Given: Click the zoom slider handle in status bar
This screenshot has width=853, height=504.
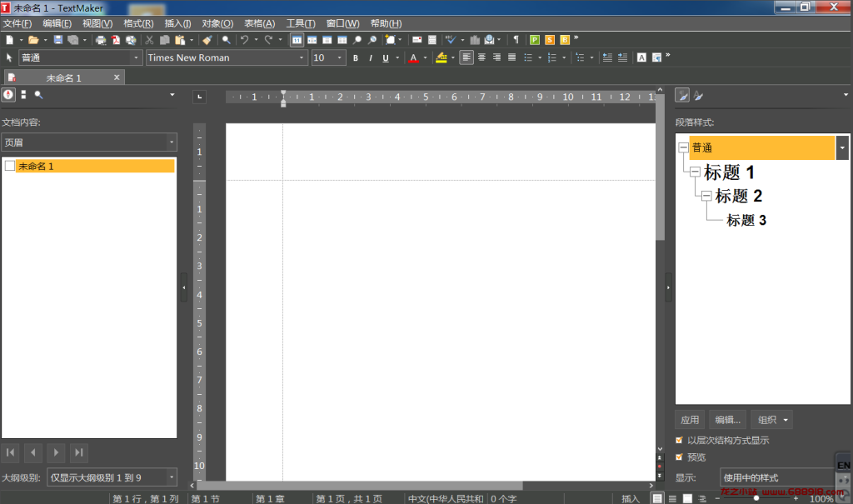Looking at the screenshot, I should [x=756, y=498].
